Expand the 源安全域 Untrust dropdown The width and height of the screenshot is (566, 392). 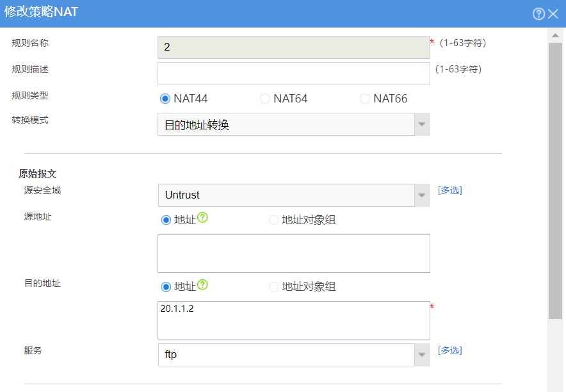click(x=422, y=195)
